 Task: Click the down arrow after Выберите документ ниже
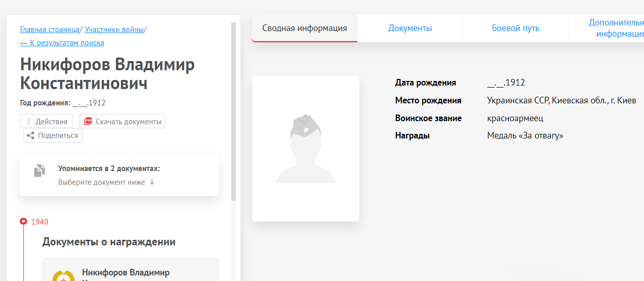151,182
